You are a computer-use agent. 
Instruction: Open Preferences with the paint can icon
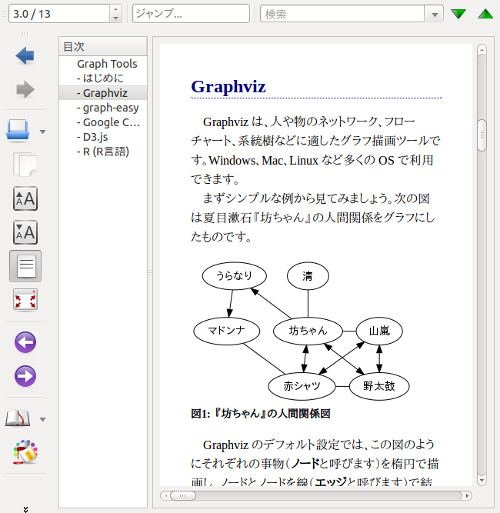25,452
